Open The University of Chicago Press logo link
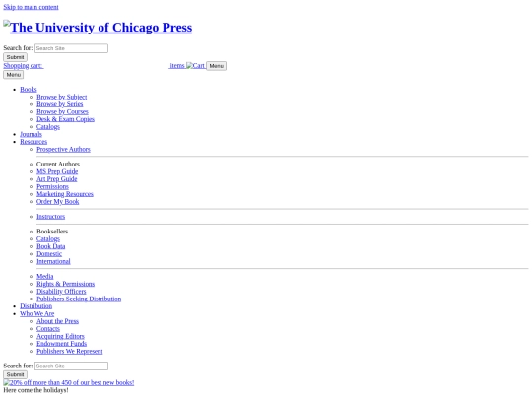Screen dimensions: 532x399 98,28
